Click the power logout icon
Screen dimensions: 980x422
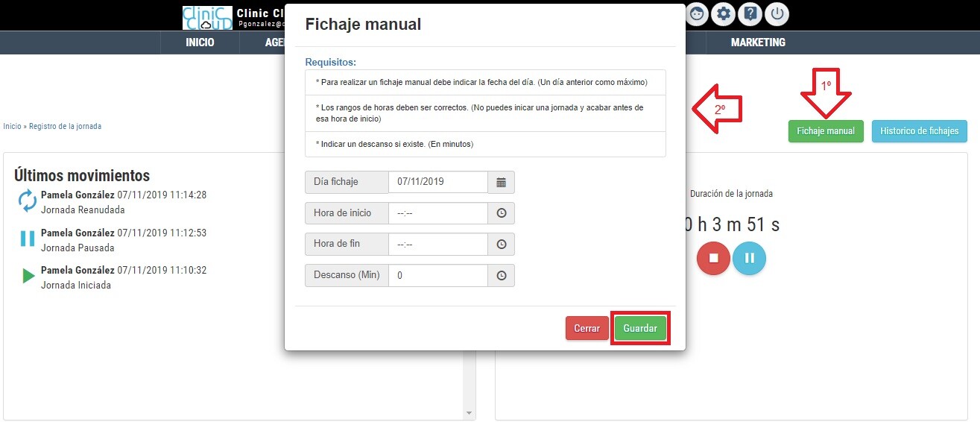click(777, 14)
